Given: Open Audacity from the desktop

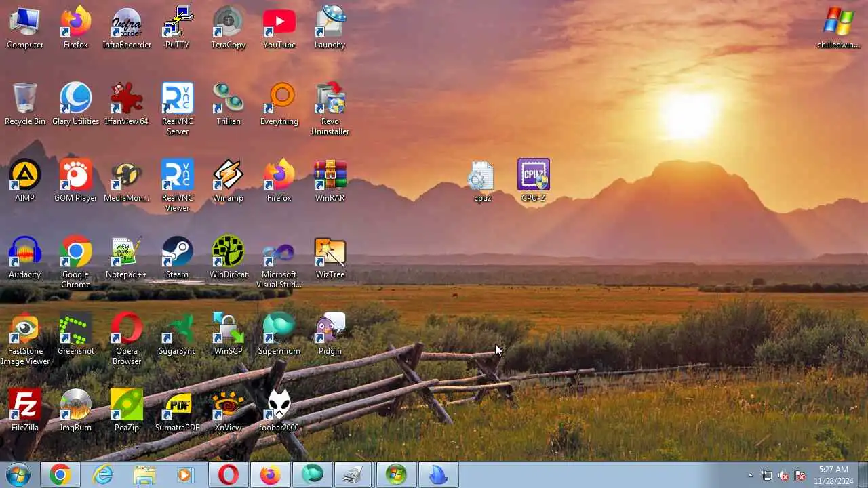Looking at the screenshot, I should 25,258.
